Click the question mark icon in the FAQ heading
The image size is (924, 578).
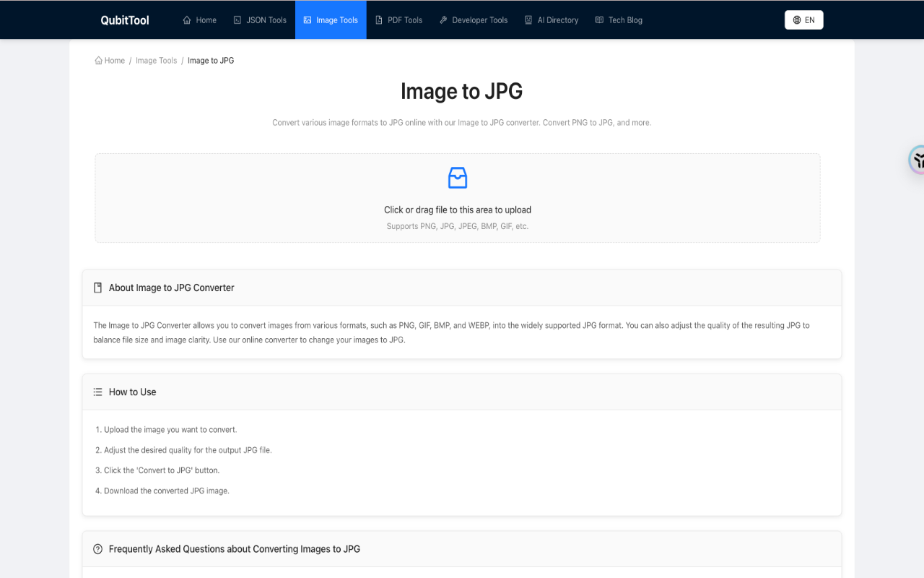click(x=97, y=548)
